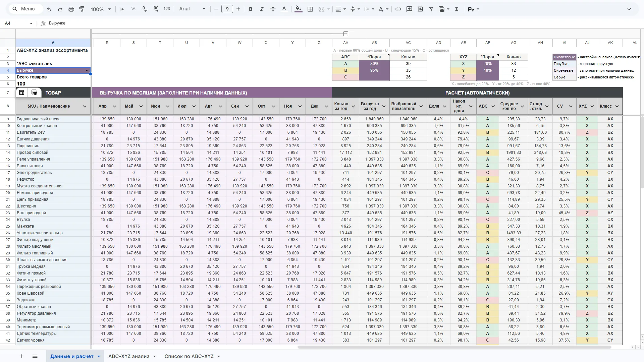
Task: Open text wrapping options
Action: point(369,9)
